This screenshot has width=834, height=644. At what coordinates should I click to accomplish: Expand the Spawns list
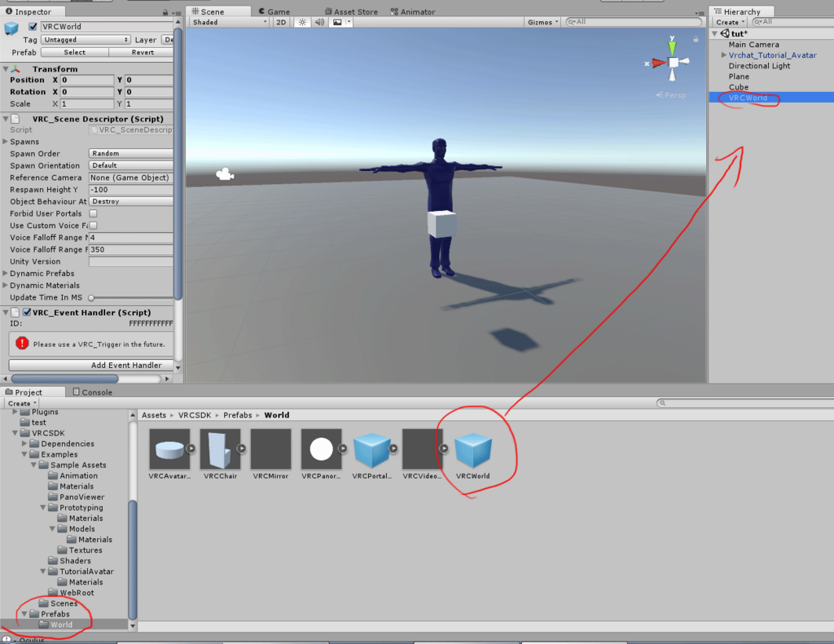6,142
